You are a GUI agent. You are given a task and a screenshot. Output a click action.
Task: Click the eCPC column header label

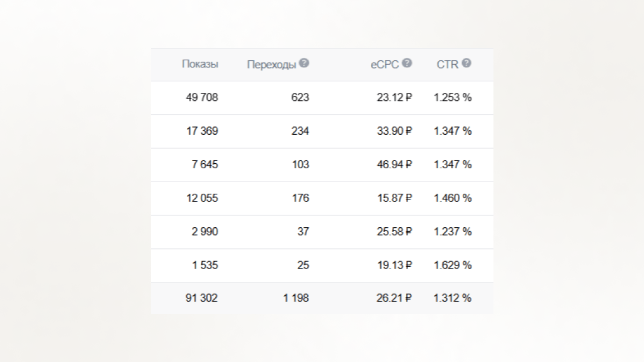(385, 65)
